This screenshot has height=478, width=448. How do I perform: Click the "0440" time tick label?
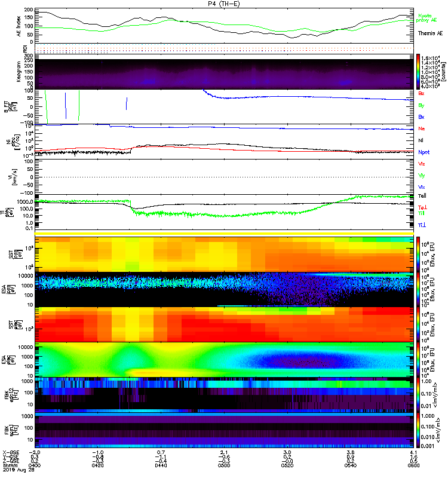[161, 465]
